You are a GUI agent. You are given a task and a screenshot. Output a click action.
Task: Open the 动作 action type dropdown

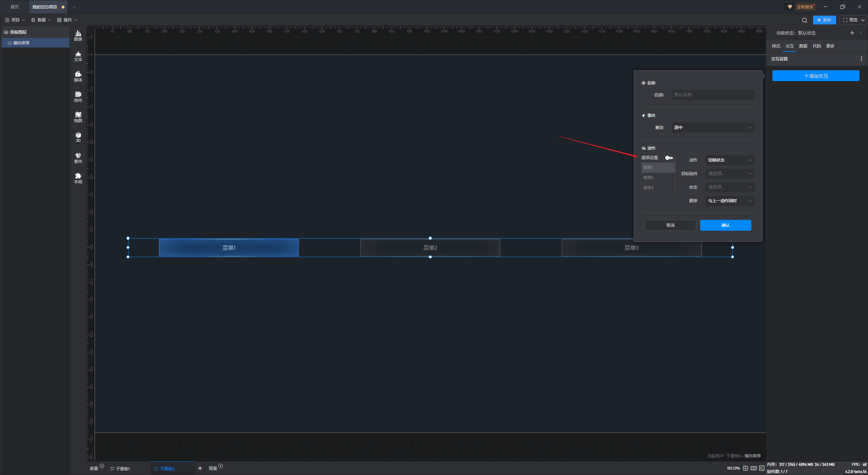730,160
